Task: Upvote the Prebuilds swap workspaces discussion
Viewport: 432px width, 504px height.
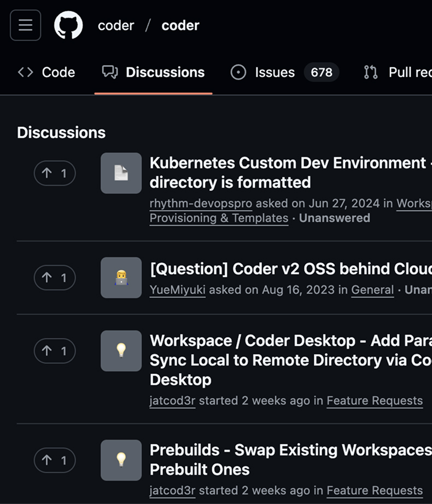Action: point(55,460)
